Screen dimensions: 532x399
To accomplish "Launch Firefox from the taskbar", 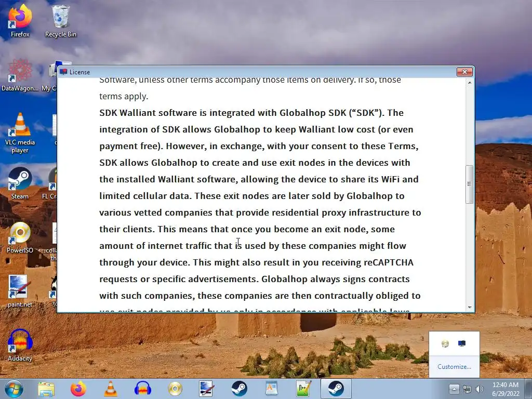I will click(x=78, y=389).
